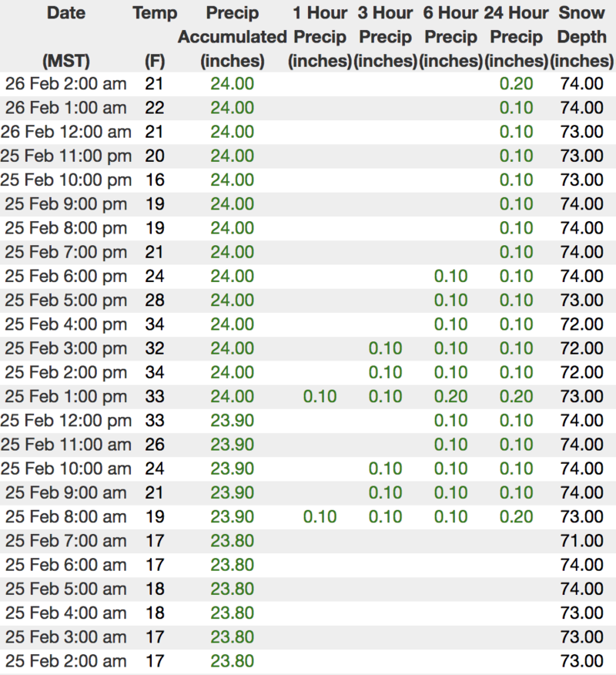This screenshot has height=675, width=616.
Task: Click the 6 Hour Precip column header
Action: (x=450, y=36)
